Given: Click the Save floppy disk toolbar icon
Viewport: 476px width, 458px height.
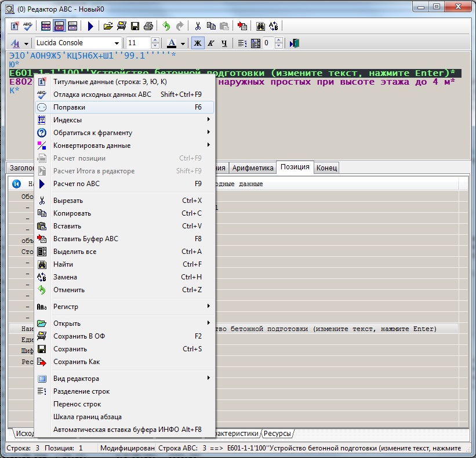Looking at the screenshot, I should point(135,26).
